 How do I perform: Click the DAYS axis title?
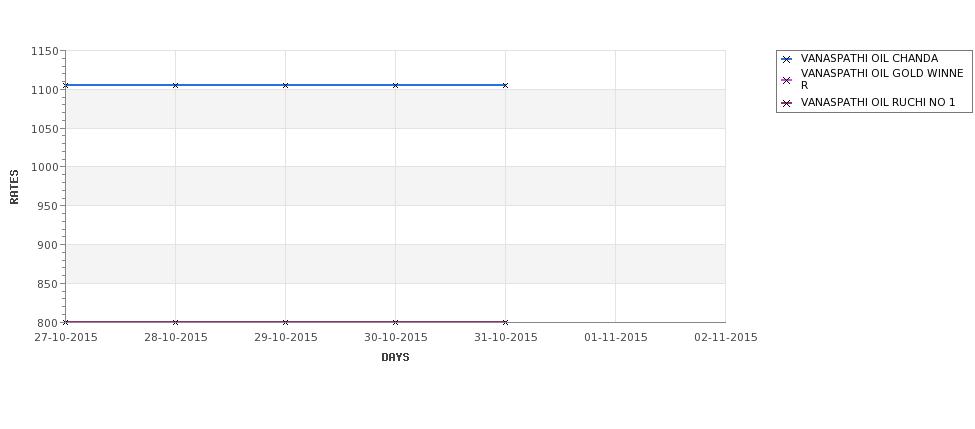tap(395, 358)
